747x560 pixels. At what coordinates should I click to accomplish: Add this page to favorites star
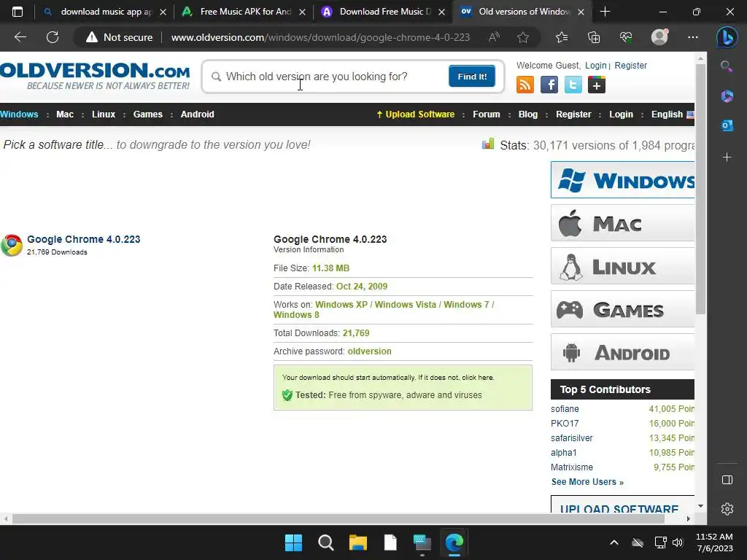[x=523, y=37]
